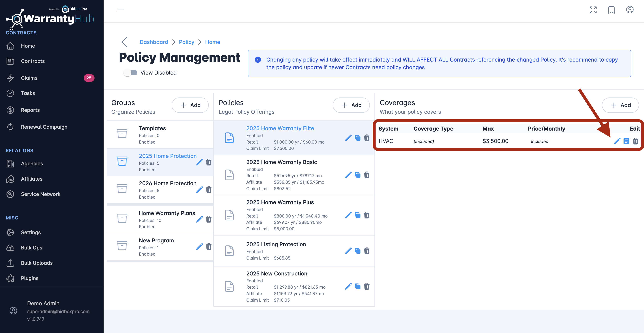
Task: Add a new coverage
Action: 620,105
